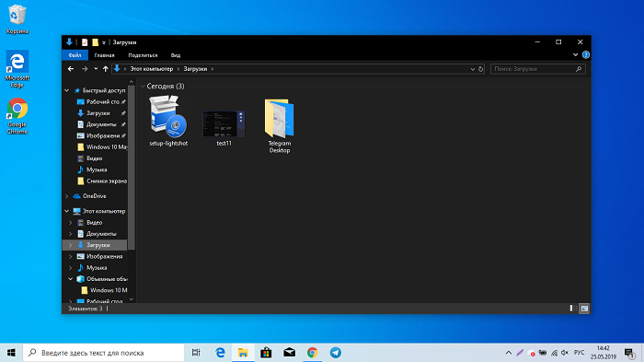Collapse Объемные объекты tree node
The image size is (644, 362).
70,279
